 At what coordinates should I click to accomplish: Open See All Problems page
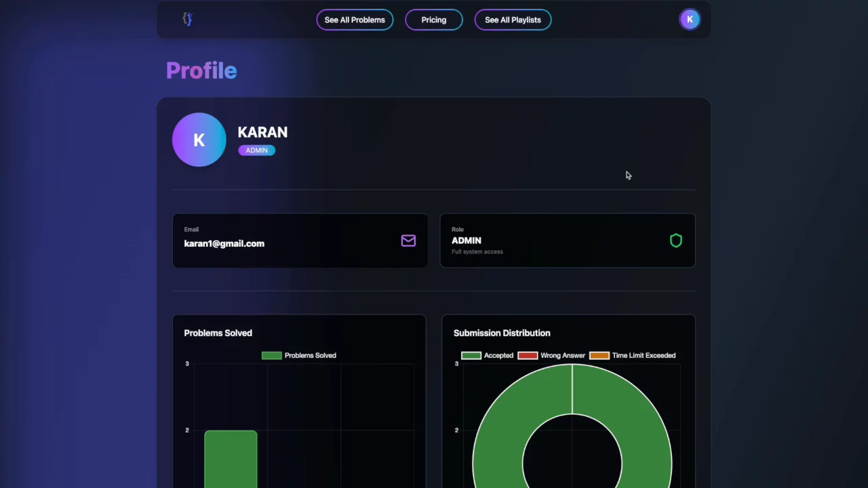coord(355,20)
